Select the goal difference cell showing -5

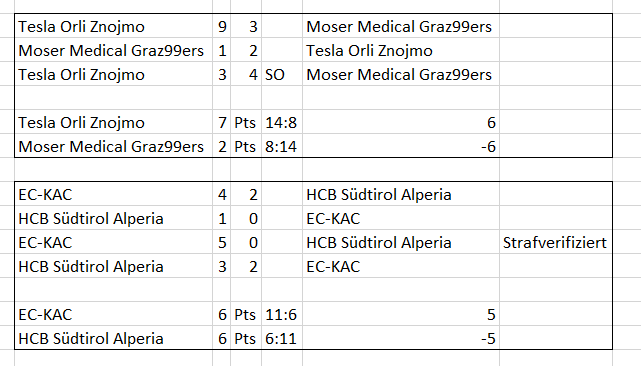point(401,339)
